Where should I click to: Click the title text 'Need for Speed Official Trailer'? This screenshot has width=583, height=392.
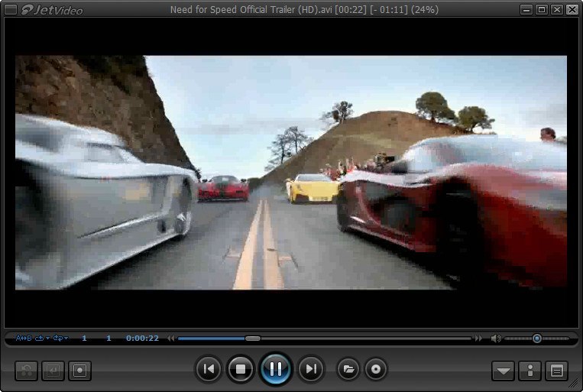pos(232,10)
